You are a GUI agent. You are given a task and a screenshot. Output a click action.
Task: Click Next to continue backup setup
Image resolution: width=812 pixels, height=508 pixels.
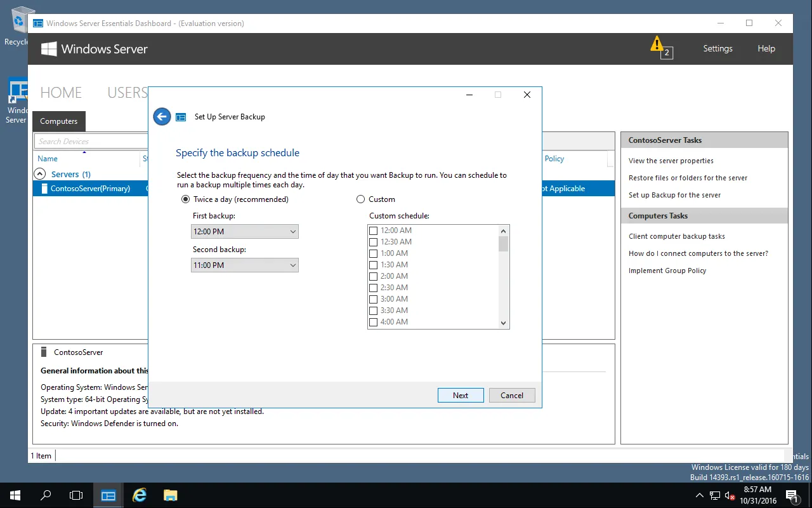461,395
